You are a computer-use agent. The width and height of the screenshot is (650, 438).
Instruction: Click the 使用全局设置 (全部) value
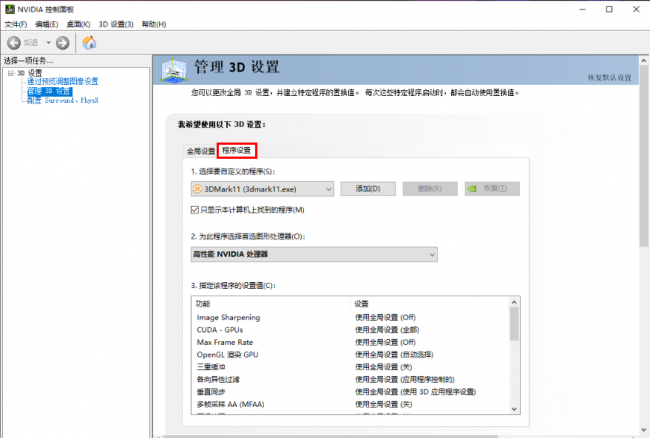click(387, 330)
